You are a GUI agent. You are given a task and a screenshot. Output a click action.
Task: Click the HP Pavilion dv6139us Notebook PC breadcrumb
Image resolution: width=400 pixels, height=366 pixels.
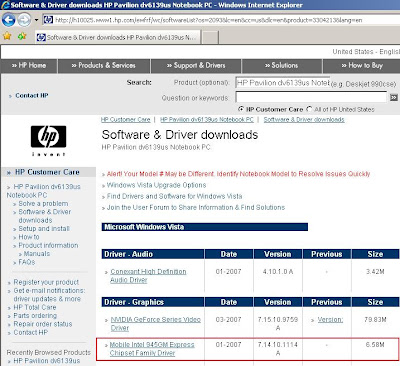207,120
